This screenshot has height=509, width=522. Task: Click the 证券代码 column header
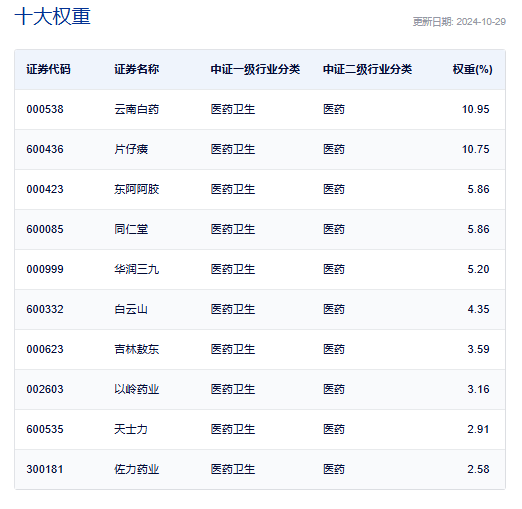coord(48,69)
